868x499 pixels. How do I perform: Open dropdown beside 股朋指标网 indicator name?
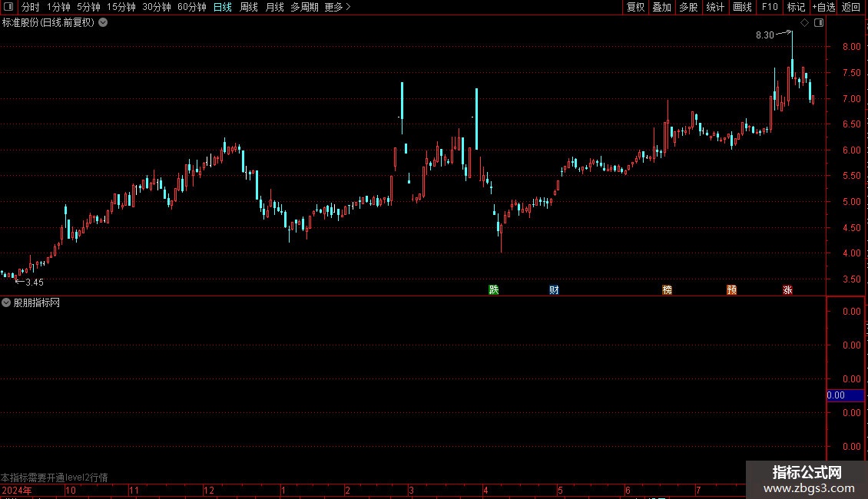[6, 302]
